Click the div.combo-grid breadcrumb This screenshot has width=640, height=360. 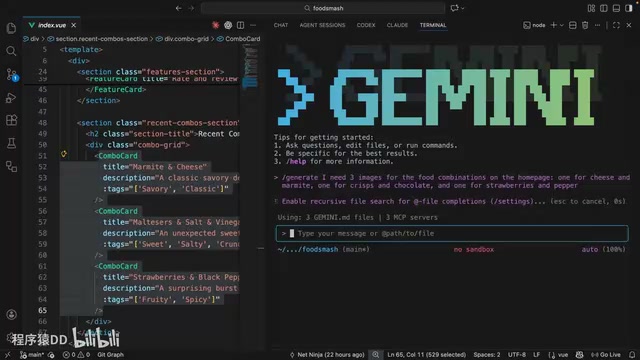click(182, 39)
